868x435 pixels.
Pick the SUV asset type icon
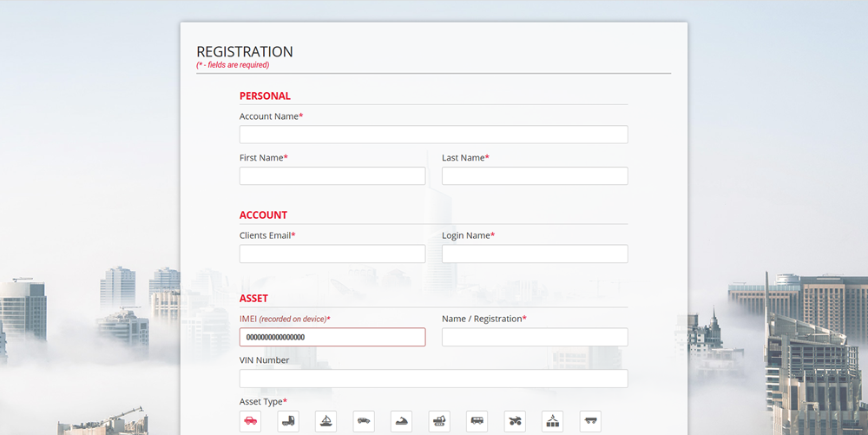pyautogui.click(x=364, y=421)
